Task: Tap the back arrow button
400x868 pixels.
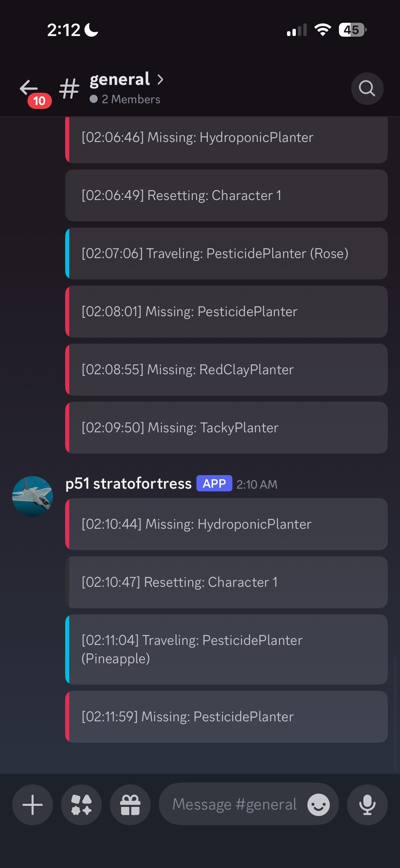Action: click(x=29, y=88)
